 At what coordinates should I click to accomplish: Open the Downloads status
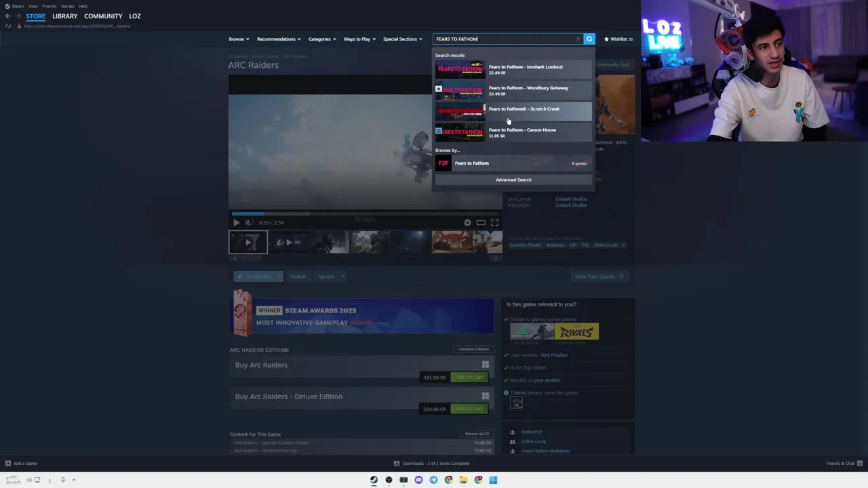pos(432,464)
